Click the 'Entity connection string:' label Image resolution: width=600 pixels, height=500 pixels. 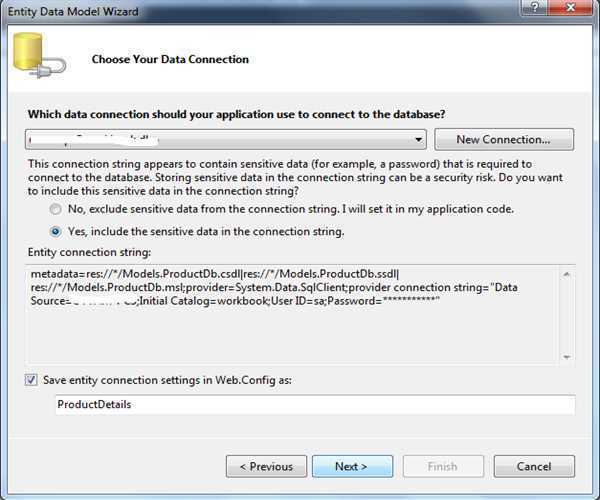click(x=89, y=251)
